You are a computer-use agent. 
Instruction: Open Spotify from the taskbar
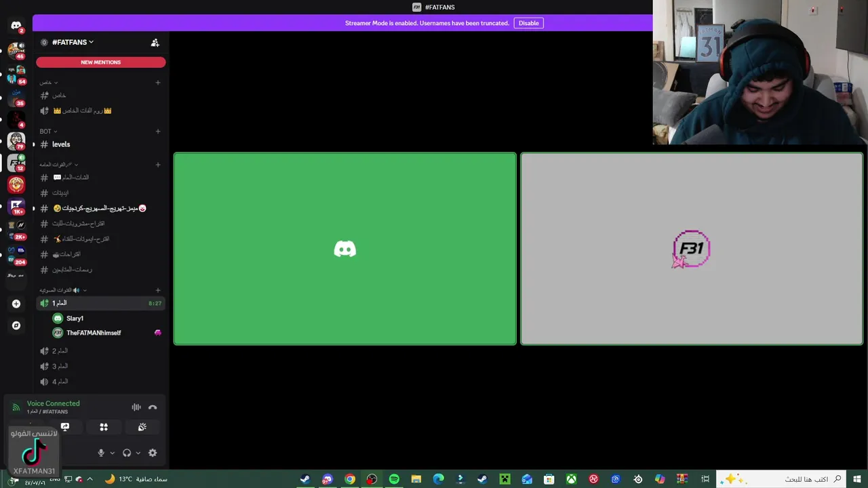pos(394,479)
